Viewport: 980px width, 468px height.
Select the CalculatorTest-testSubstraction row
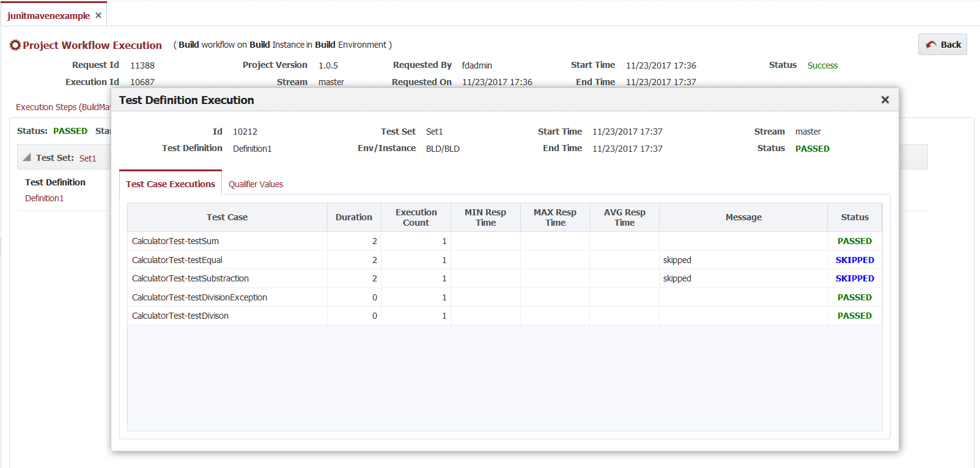pyautogui.click(x=504, y=278)
